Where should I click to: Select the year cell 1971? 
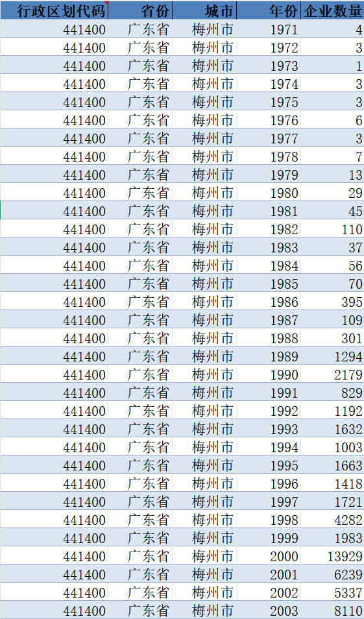(269, 29)
